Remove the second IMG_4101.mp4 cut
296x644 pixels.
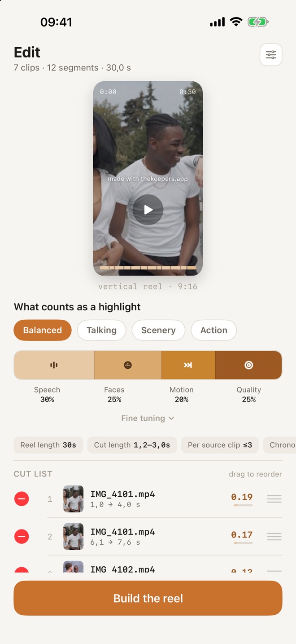point(22,537)
